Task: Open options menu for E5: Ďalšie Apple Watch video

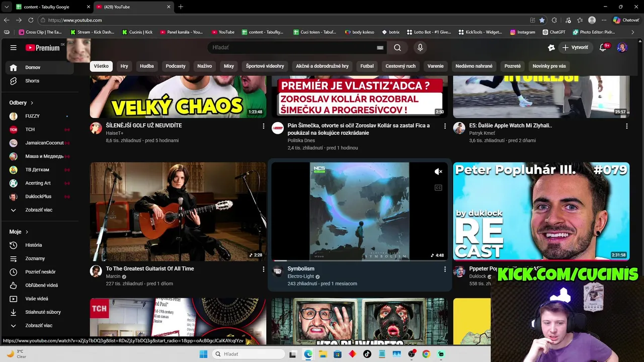Action: [x=626, y=126]
